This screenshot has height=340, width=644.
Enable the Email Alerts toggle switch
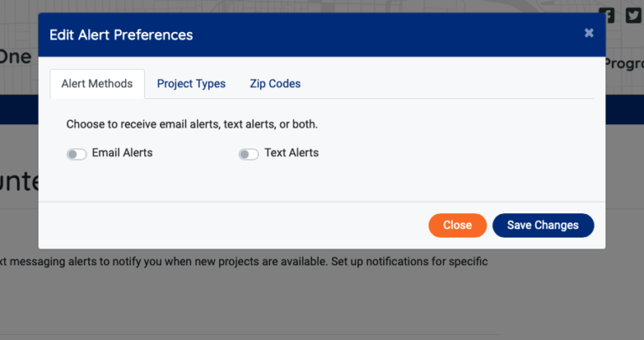click(x=76, y=154)
